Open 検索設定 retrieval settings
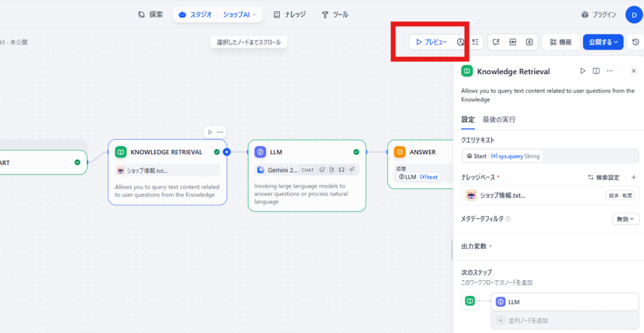 click(x=604, y=178)
